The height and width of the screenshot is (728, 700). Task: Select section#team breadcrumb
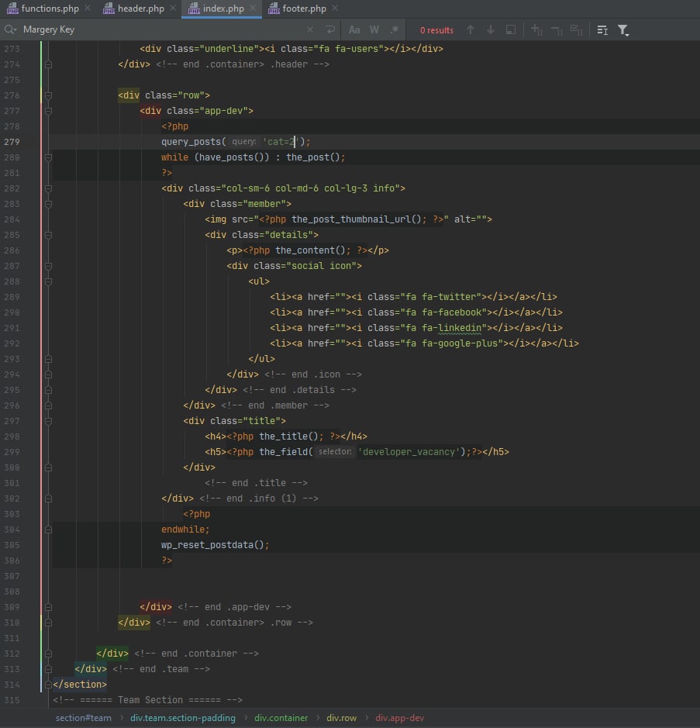click(x=83, y=718)
